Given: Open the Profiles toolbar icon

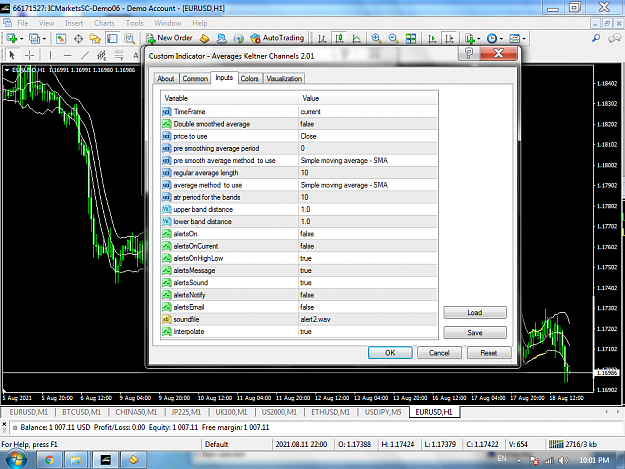Looking at the screenshot, I should click(x=34, y=39).
